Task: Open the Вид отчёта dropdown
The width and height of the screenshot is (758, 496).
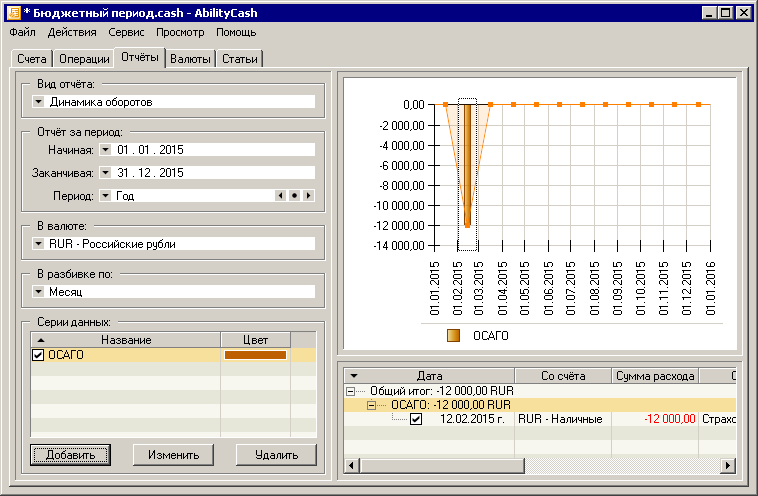Action: (x=38, y=101)
